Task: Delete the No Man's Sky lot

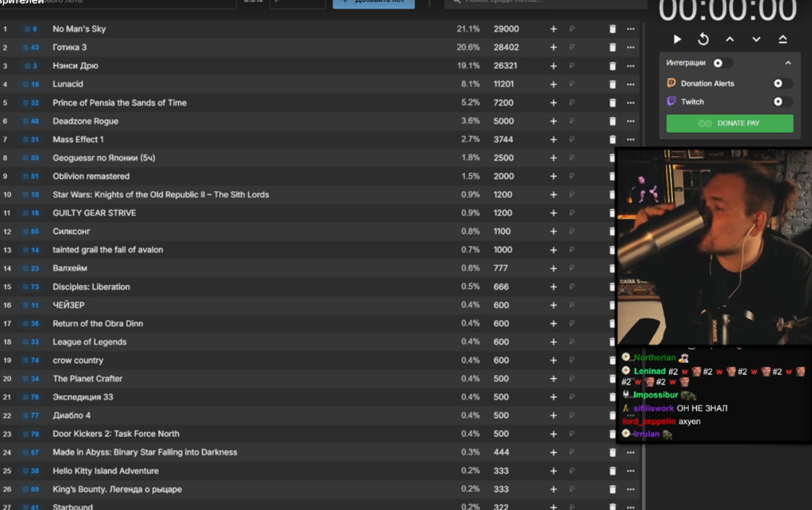Action: tap(613, 29)
